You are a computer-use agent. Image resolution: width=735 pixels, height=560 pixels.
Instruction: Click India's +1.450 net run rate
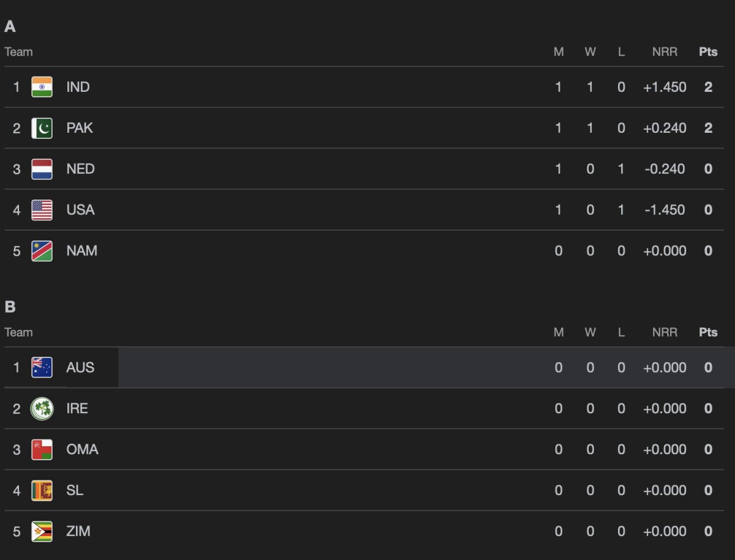(665, 87)
